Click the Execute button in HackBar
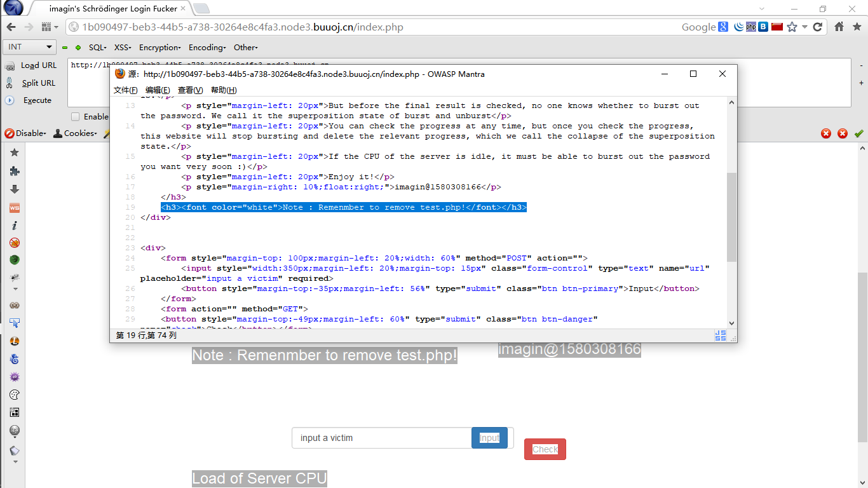The height and width of the screenshot is (488, 868). pos(29,100)
